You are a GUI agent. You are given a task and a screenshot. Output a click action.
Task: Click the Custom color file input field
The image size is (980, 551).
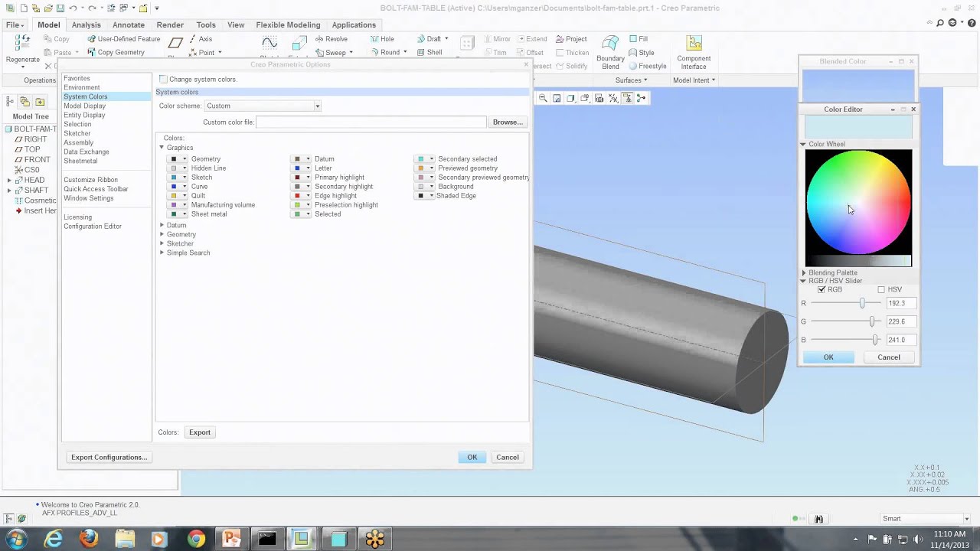371,122
